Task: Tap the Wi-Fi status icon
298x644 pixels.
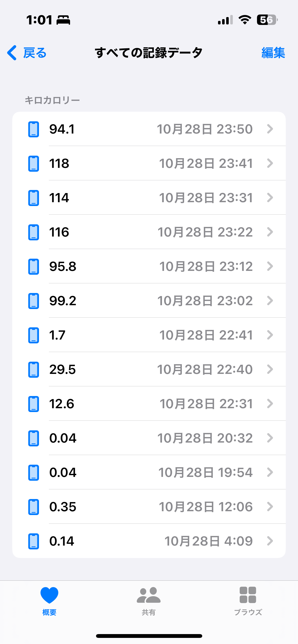Action: [x=245, y=20]
